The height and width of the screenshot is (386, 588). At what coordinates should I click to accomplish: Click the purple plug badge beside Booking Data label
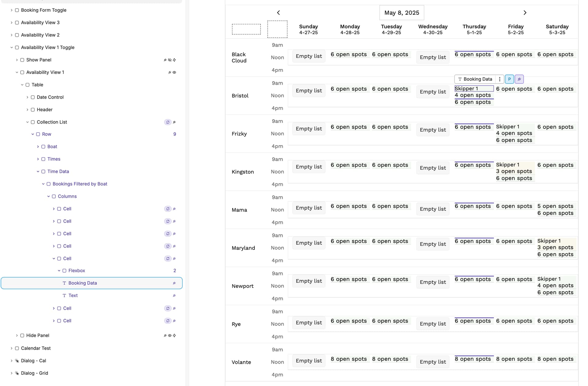pos(519,79)
